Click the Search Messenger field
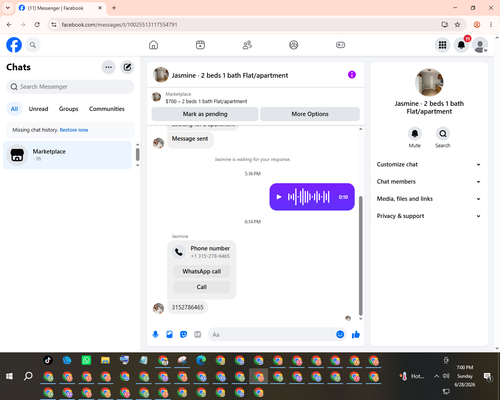Viewport: 500px width, 400px height. pyautogui.click(x=70, y=87)
